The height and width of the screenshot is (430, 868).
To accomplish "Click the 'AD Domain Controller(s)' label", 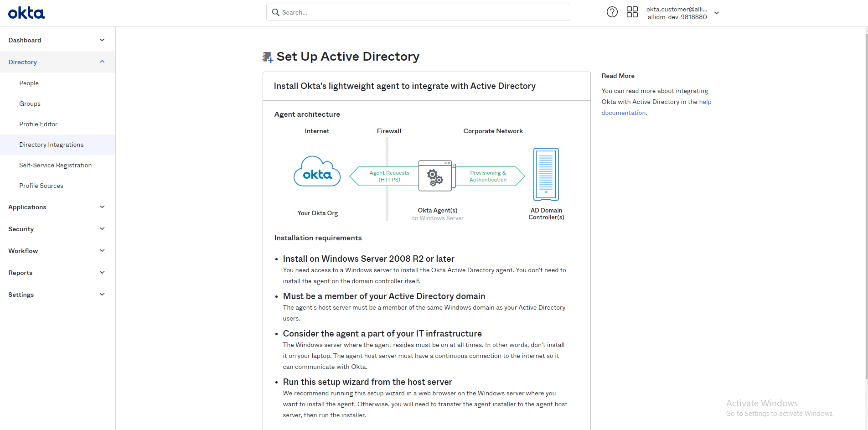I will click(546, 214).
